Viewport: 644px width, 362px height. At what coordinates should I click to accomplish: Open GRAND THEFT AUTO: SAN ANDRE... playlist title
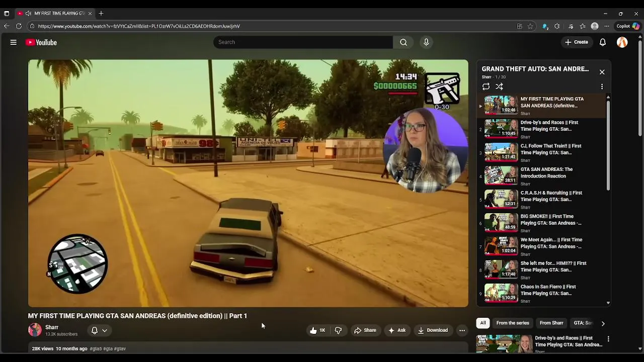(x=535, y=69)
